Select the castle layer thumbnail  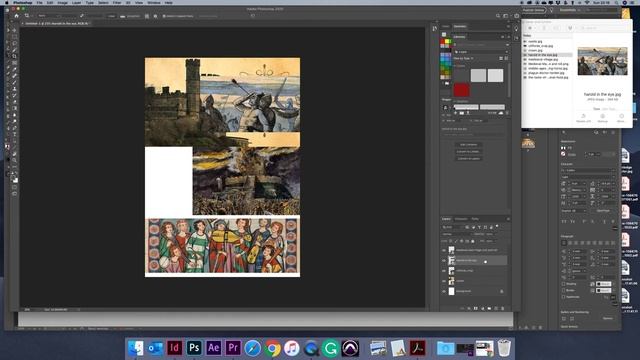pos(451,281)
